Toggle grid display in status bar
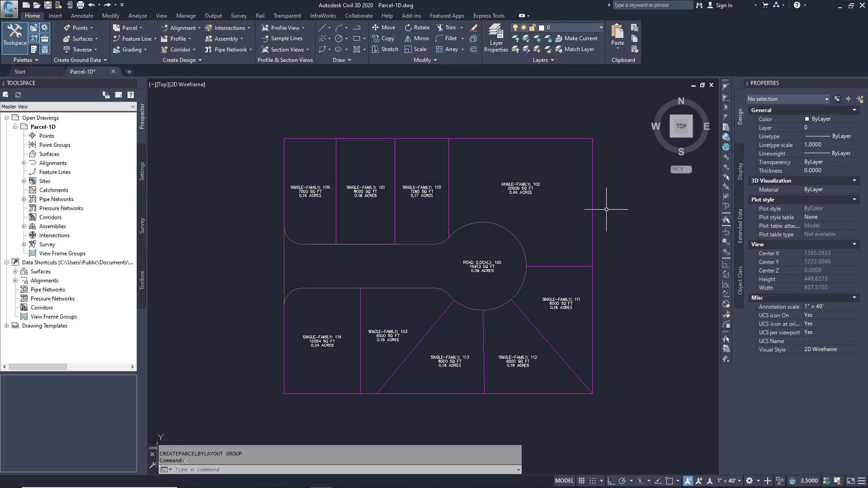The image size is (868, 488). point(582,480)
